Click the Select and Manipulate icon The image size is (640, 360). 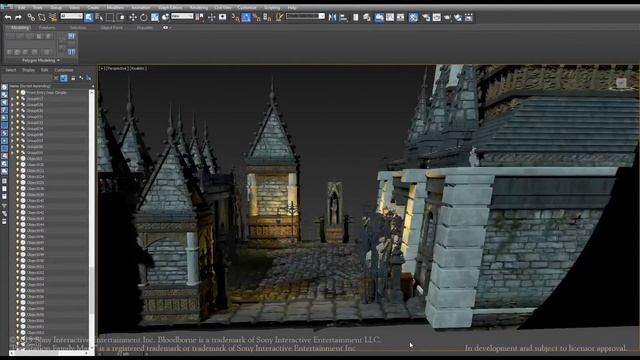pyautogui.click(x=211, y=17)
